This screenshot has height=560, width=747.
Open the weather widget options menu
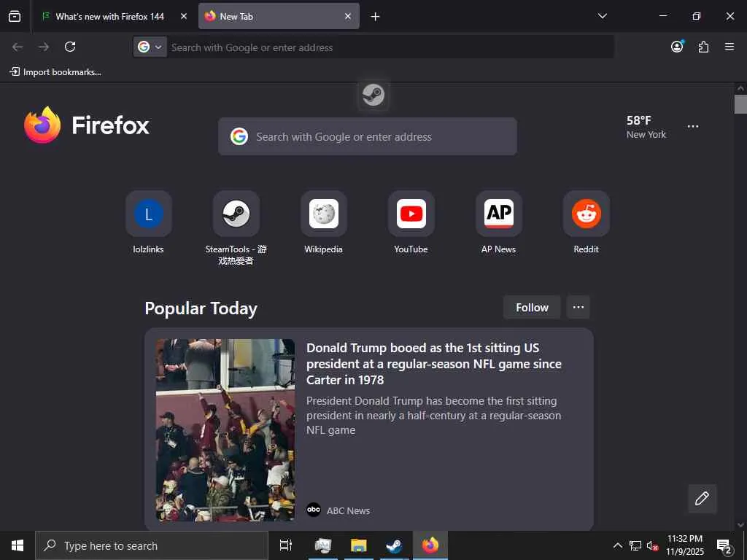[x=693, y=127]
